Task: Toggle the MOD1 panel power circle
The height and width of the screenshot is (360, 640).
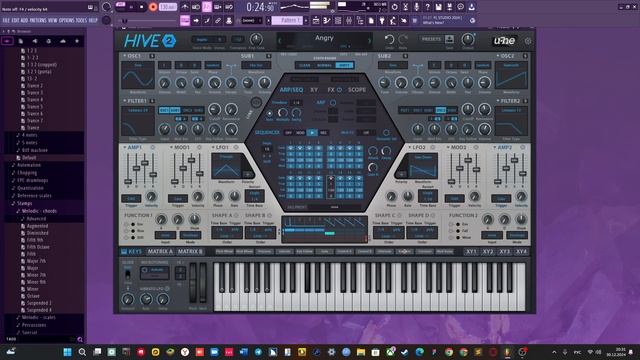Action: 199,147
